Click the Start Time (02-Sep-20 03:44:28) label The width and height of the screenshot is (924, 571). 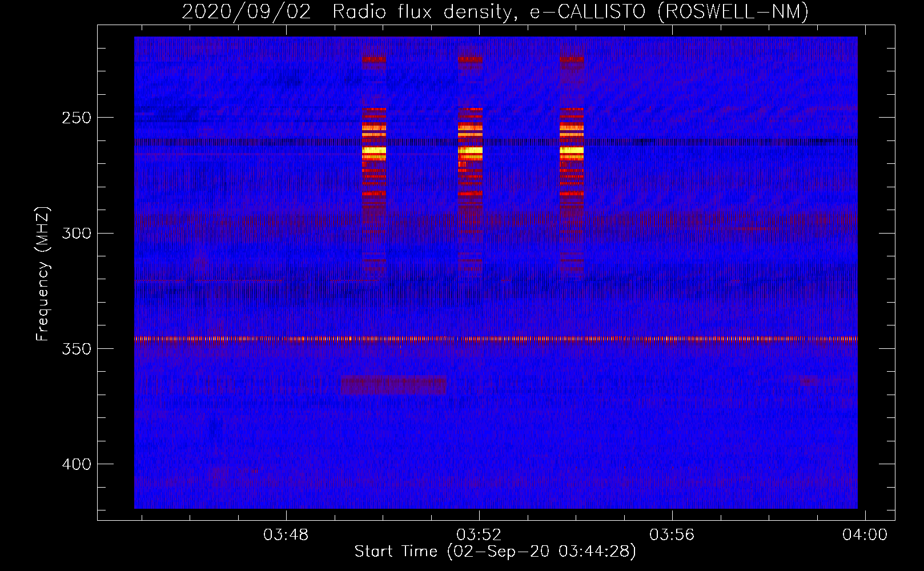click(x=495, y=552)
